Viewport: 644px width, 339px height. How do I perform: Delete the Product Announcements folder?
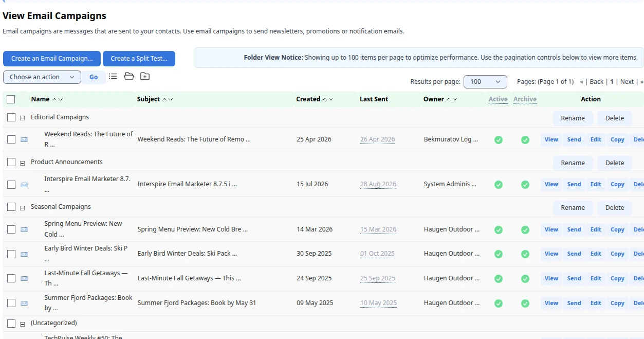[x=615, y=163]
